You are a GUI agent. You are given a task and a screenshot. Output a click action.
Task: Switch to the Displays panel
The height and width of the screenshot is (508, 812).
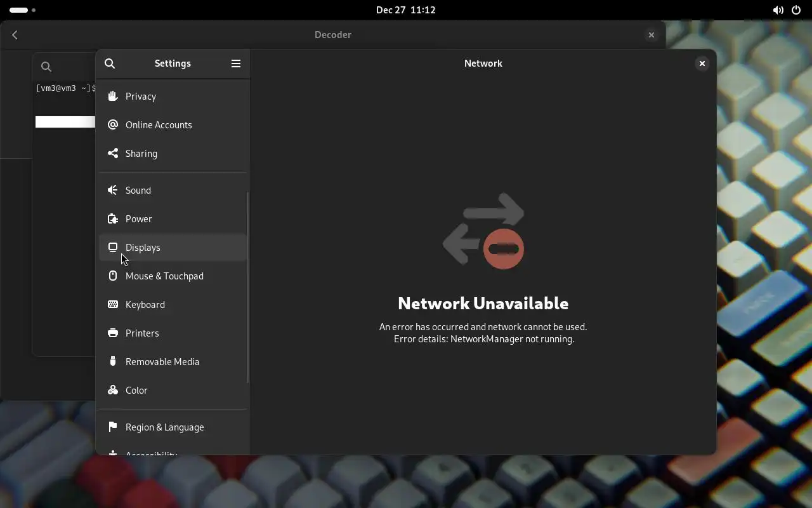coord(173,247)
